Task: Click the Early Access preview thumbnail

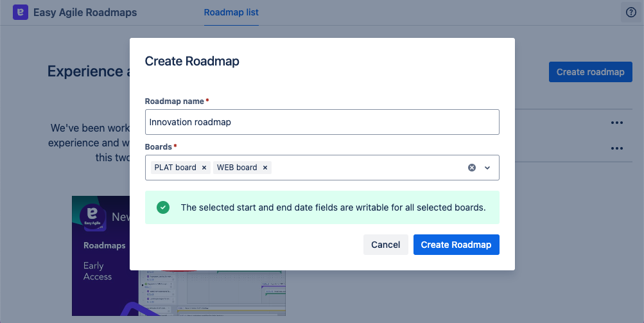Action: coord(178,256)
